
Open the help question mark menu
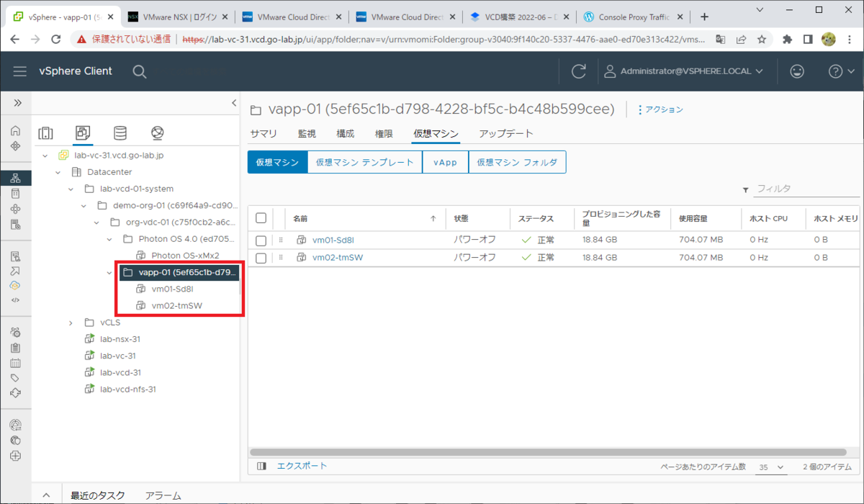pyautogui.click(x=841, y=71)
